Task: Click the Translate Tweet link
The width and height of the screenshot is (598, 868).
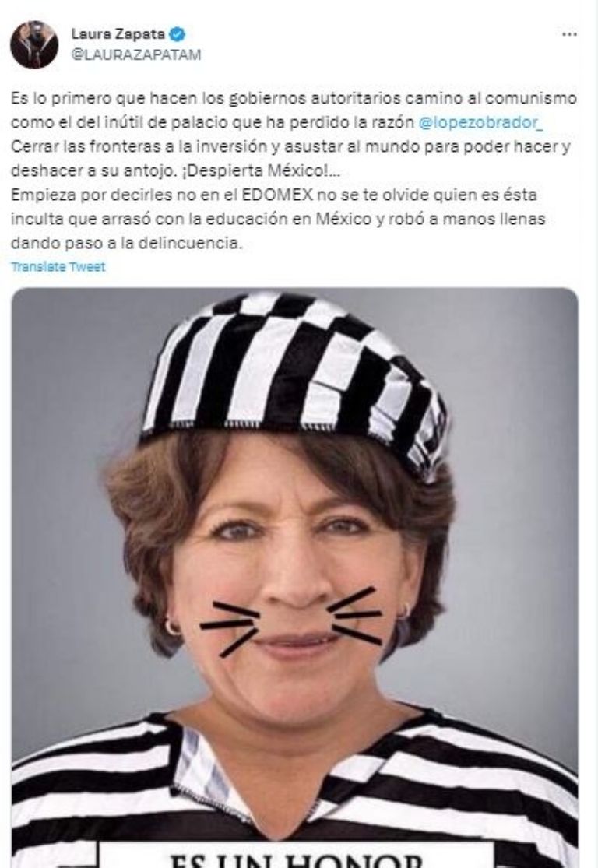Action: click(58, 267)
